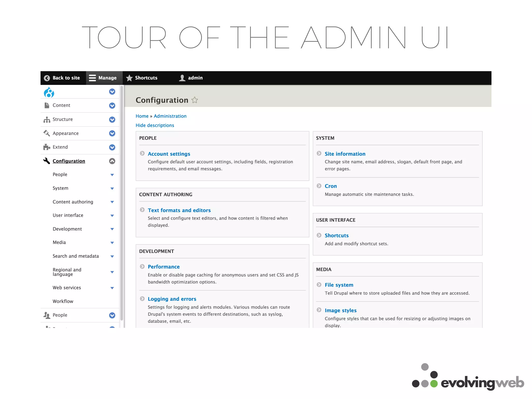532x399 pixels.
Task: Expand Content authoring submenu triangle
Action: click(x=112, y=202)
